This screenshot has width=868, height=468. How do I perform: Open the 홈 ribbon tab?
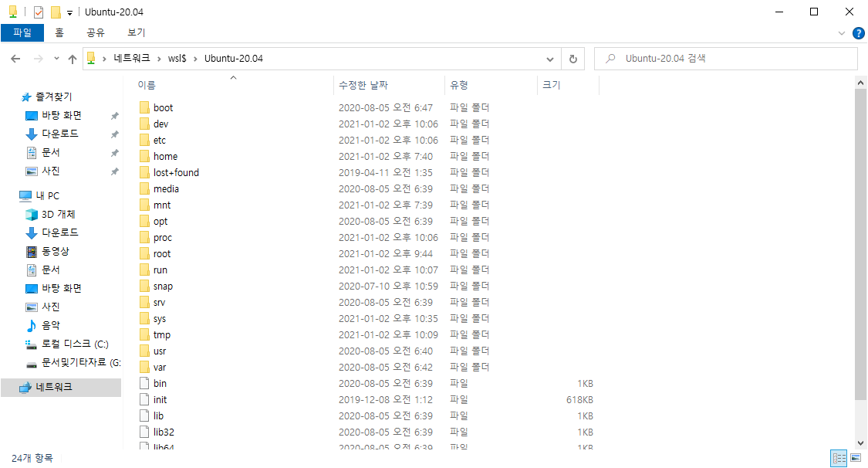click(x=59, y=32)
